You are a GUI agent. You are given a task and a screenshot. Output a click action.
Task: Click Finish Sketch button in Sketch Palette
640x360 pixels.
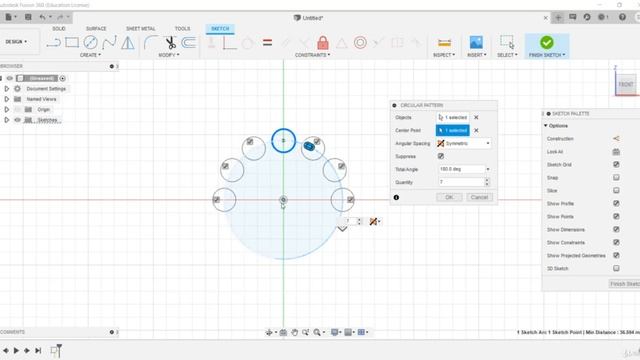click(x=624, y=284)
